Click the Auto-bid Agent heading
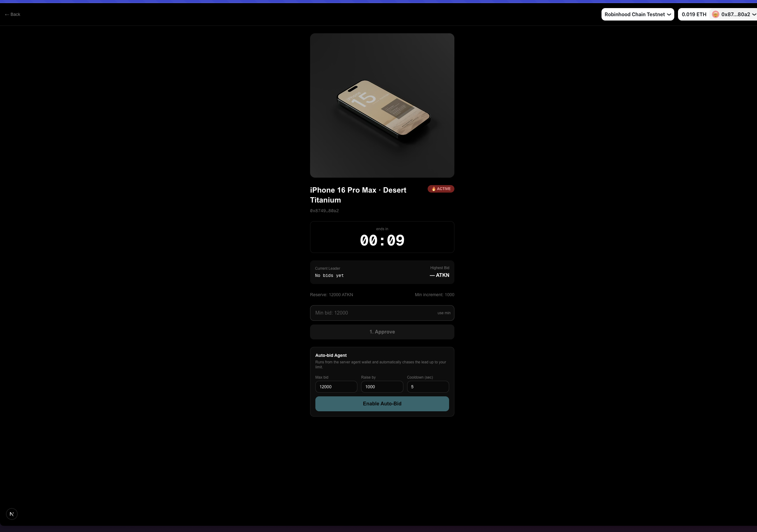757x532 pixels. coord(331,355)
